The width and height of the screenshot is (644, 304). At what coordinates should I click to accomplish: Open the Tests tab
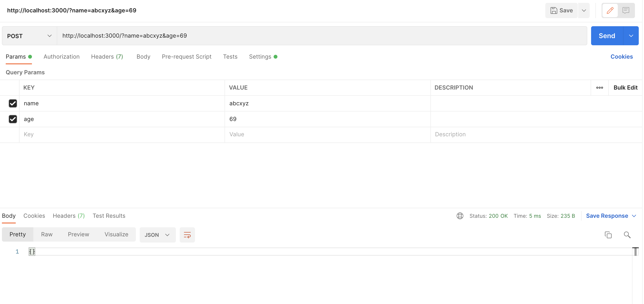230,57
